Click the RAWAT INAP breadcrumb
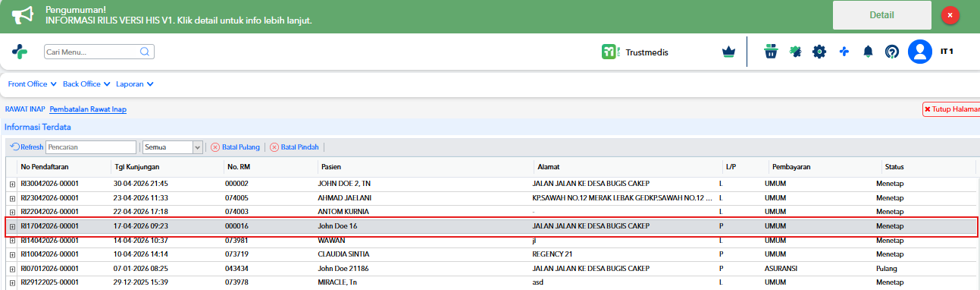This screenshot has height=290, width=980. (x=26, y=109)
